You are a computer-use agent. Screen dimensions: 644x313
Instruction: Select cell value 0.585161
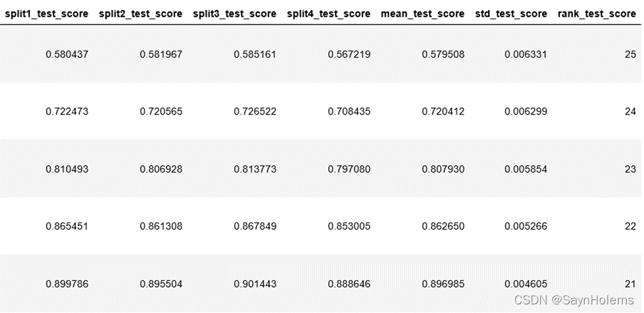click(x=255, y=54)
